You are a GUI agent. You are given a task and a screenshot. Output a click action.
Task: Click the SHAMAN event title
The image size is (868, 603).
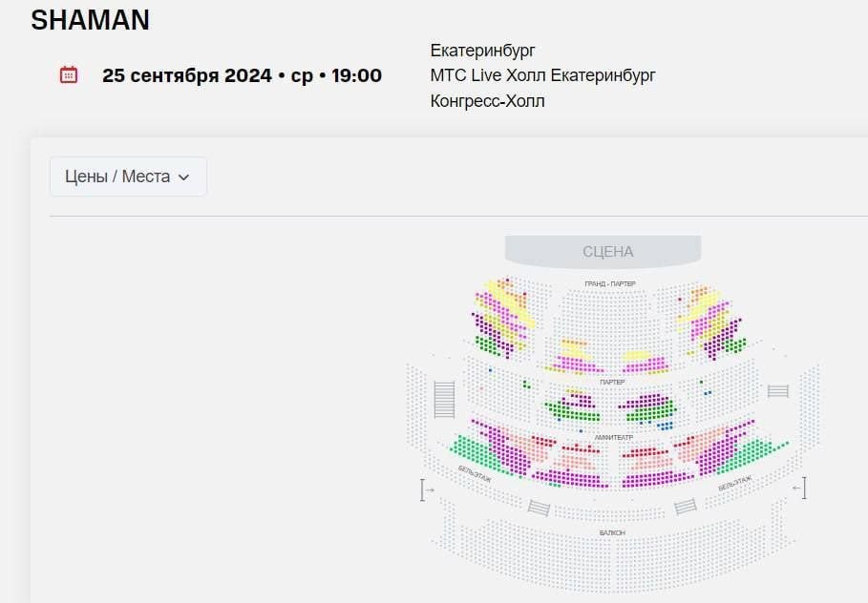pyautogui.click(x=90, y=20)
